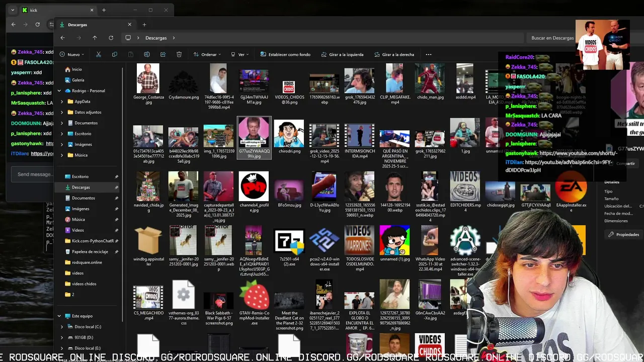Select 931GB (D:) drive
The height and width of the screenshot is (362, 644).
coord(84,337)
